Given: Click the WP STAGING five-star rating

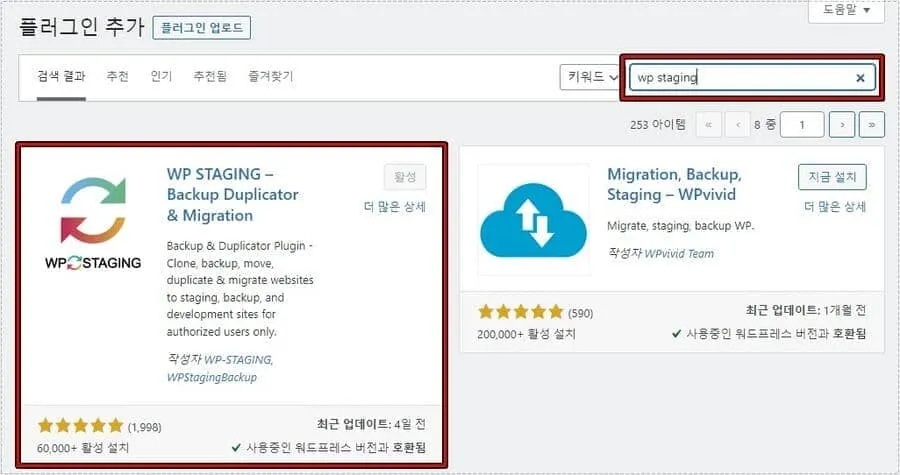Looking at the screenshot, I should (x=80, y=426).
